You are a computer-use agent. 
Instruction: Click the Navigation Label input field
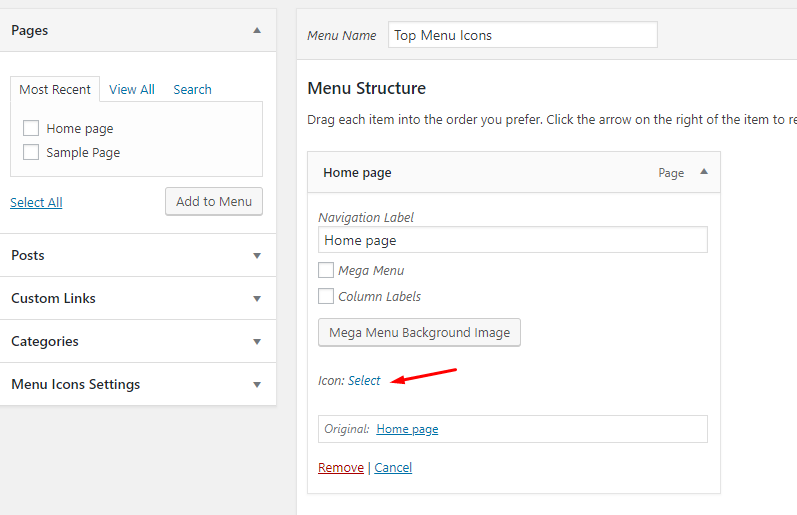pos(513,240)
